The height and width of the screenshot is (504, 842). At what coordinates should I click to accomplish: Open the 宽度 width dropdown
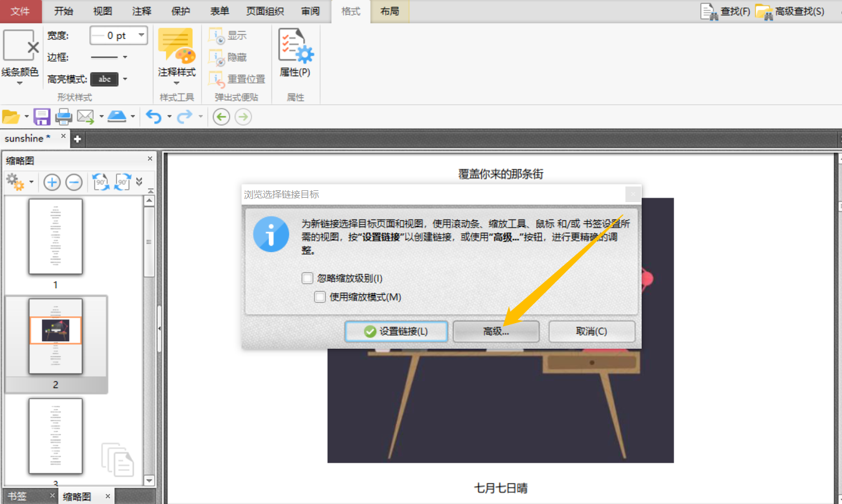coord(142,35)
